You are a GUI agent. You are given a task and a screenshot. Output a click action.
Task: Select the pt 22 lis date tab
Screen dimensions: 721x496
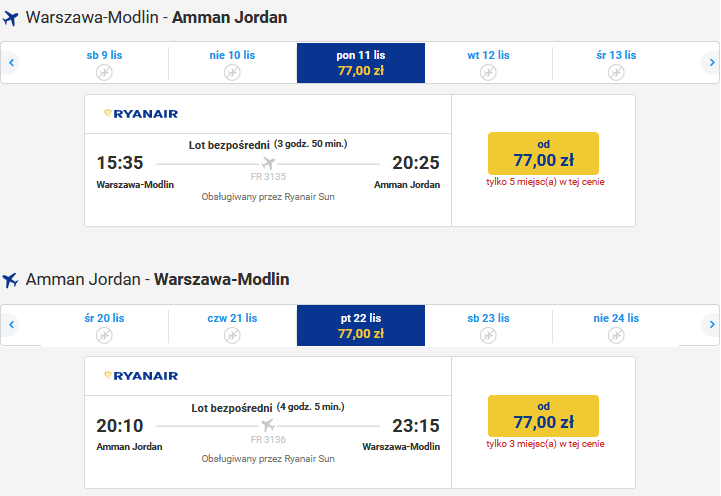coord(361,325)
